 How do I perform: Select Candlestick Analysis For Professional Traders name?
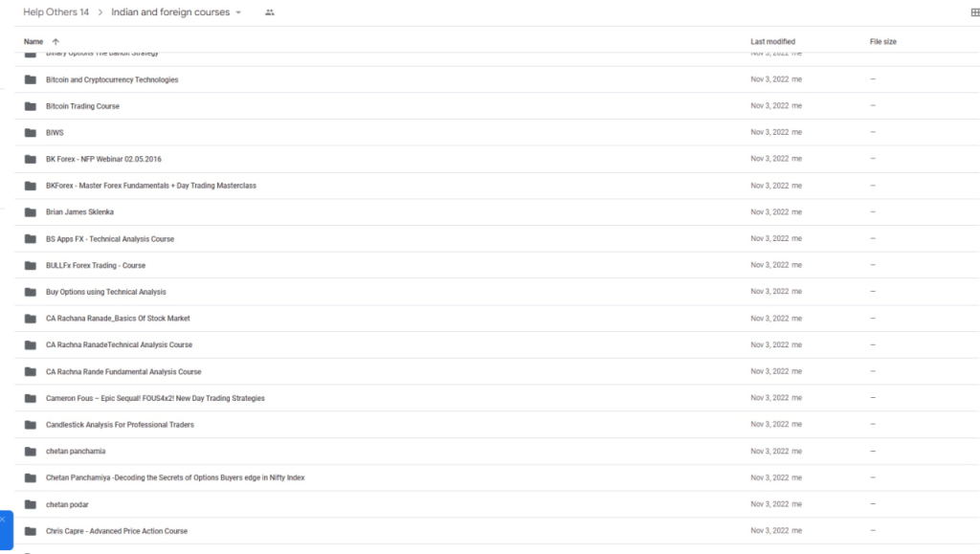[120, 425]
